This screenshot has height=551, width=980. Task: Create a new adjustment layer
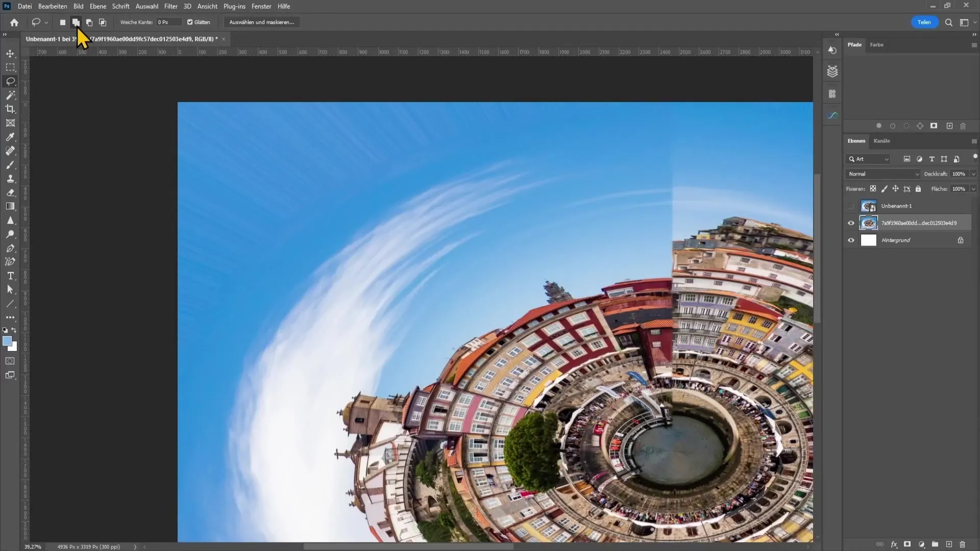(921, 544)
